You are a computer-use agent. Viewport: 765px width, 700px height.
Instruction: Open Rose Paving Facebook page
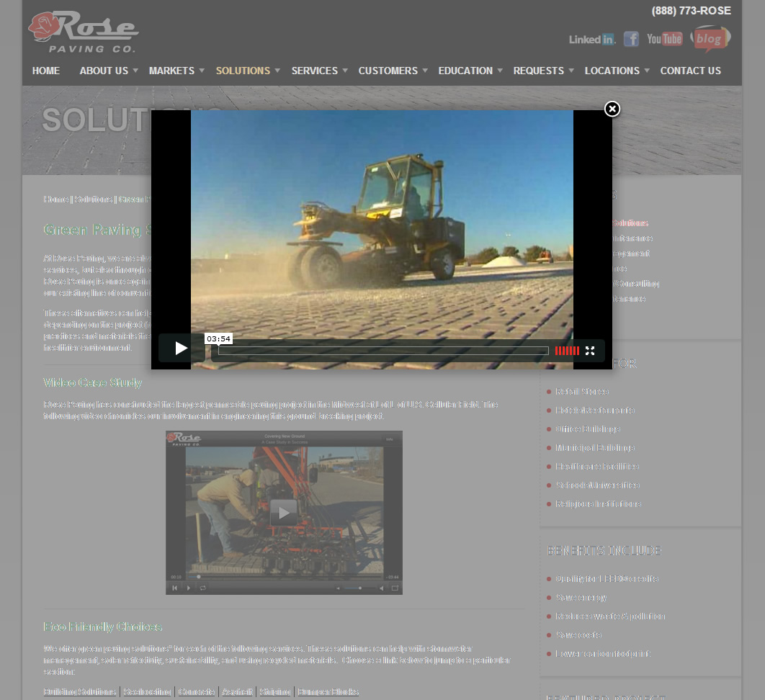(631, 39)
